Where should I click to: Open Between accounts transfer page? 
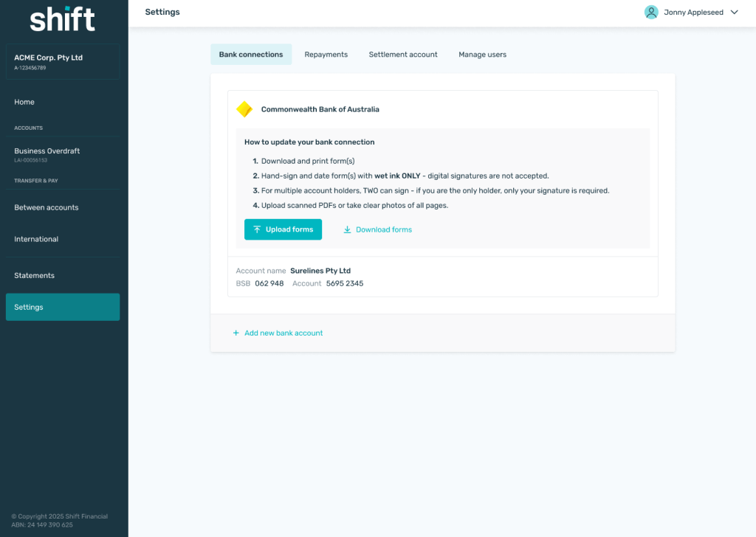pyautogui.click(x=63, y=207)
